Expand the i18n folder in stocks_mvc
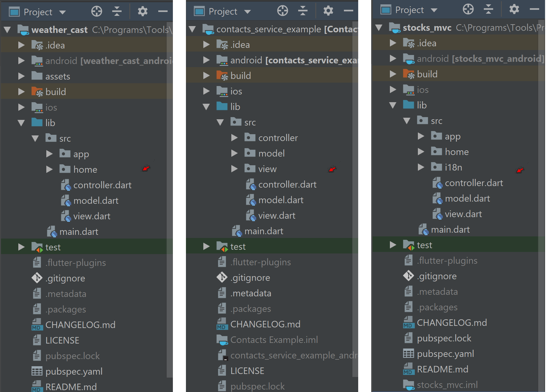This screenshot has height=392, width=546. [x=420, y=167]
